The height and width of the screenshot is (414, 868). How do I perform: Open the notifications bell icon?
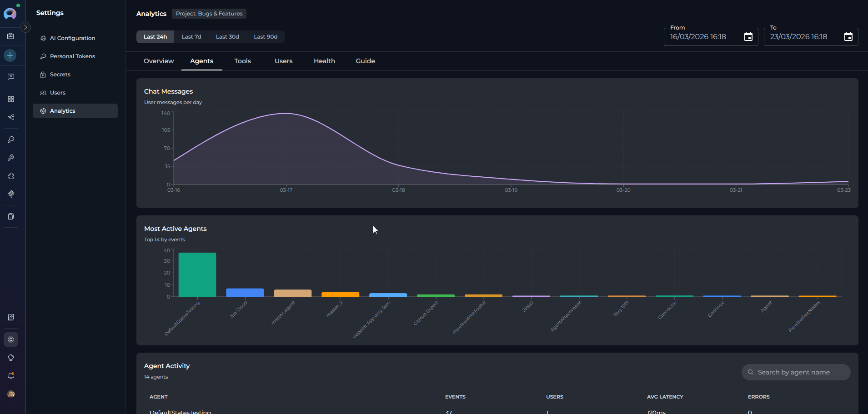click(11, 376)
